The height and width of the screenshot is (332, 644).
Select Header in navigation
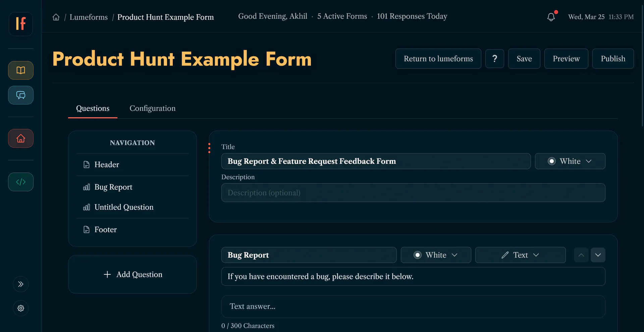[x=132, y=164]
